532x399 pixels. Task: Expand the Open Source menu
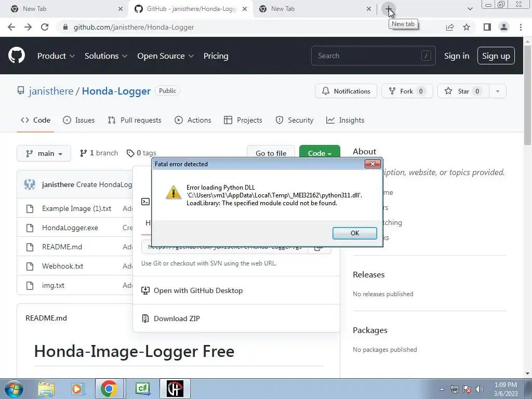click(x=166, y=56)
